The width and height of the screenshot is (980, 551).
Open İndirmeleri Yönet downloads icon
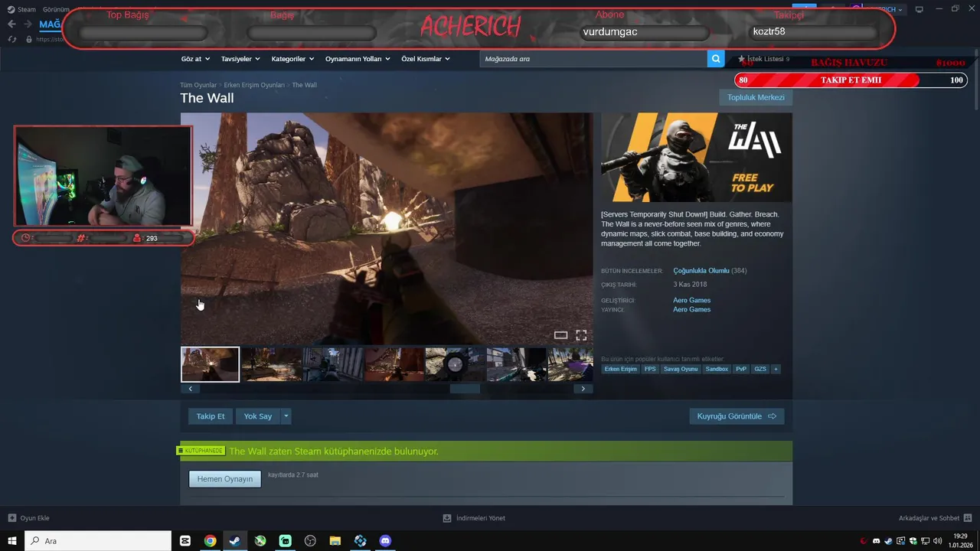(x=447, y=518)
